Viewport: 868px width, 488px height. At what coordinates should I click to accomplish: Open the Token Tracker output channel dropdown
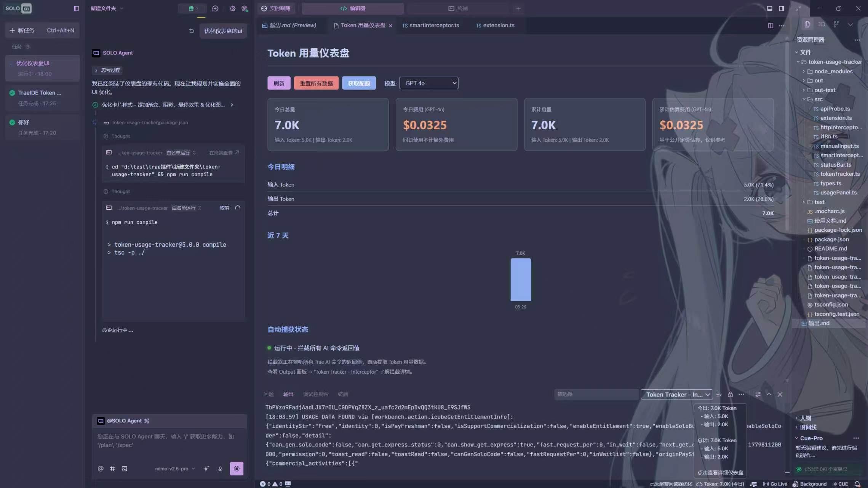point(677,395)
